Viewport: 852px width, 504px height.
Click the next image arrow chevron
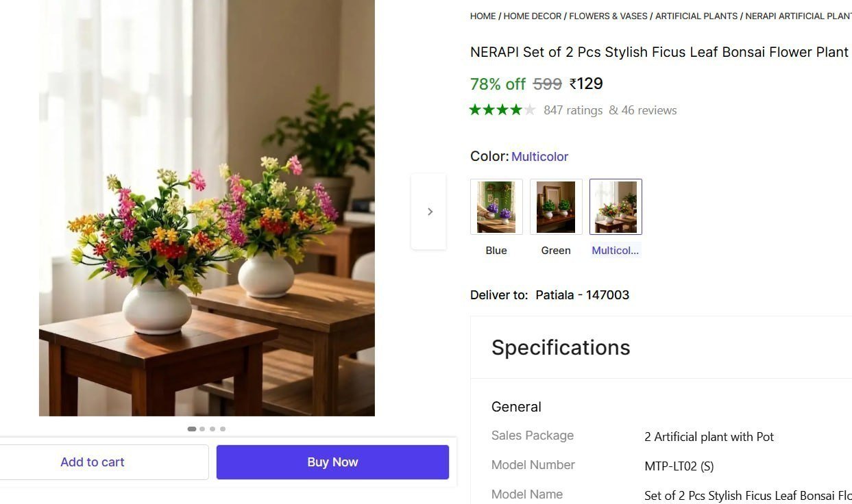point(429,212)
